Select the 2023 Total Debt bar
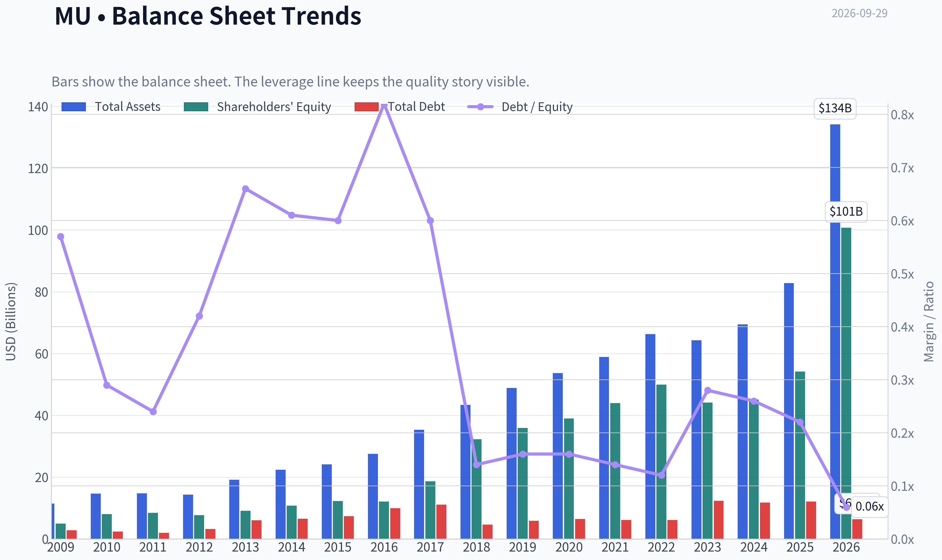 tap(719, 520)
